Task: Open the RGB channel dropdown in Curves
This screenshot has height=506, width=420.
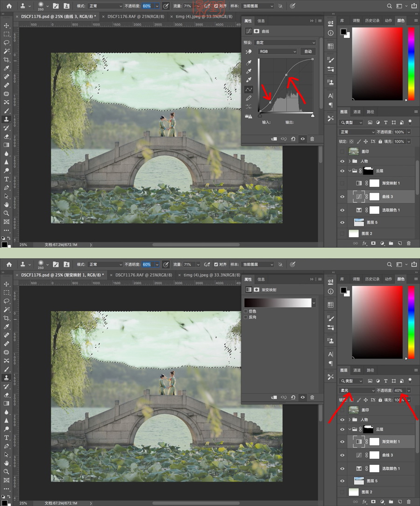Action: click(278, 51)
